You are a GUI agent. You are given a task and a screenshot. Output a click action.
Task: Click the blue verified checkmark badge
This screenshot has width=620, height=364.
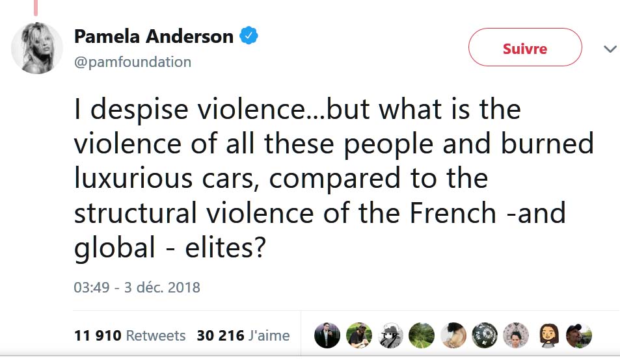[249, 36]
